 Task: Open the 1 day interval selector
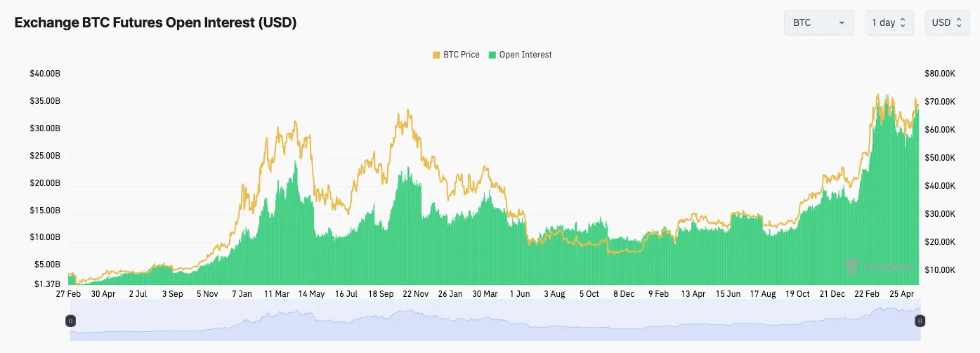[889, 22]
